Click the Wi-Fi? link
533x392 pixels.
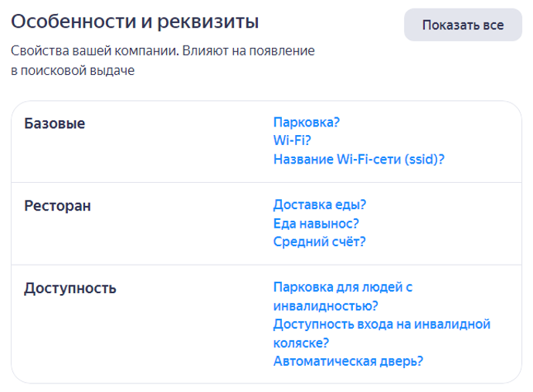tap(292, 140)
